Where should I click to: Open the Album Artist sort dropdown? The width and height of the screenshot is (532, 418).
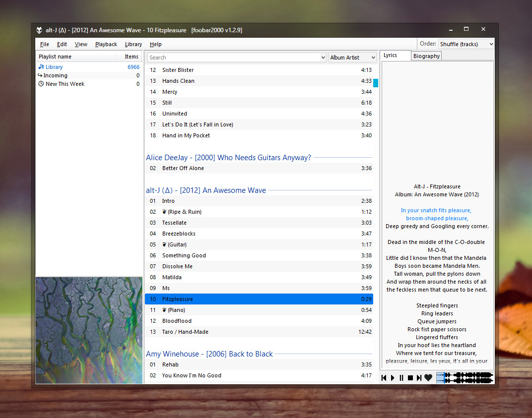click(352, 58)
